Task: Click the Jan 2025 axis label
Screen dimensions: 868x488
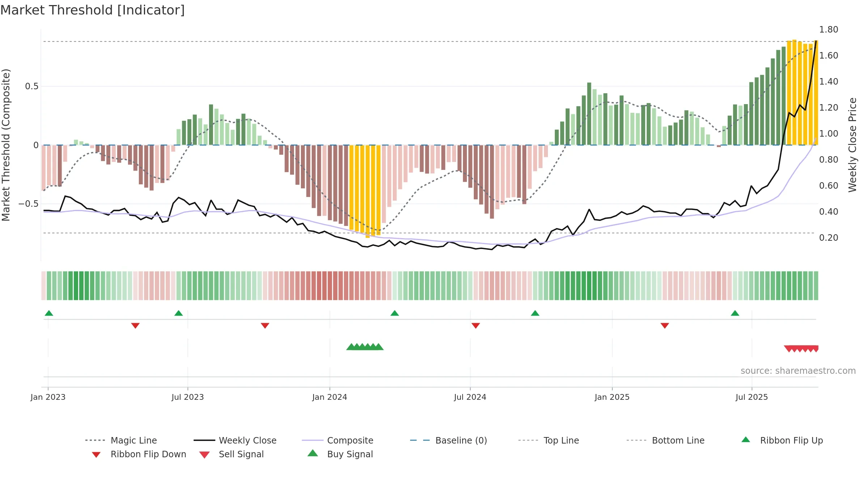Action: (612, 397)
